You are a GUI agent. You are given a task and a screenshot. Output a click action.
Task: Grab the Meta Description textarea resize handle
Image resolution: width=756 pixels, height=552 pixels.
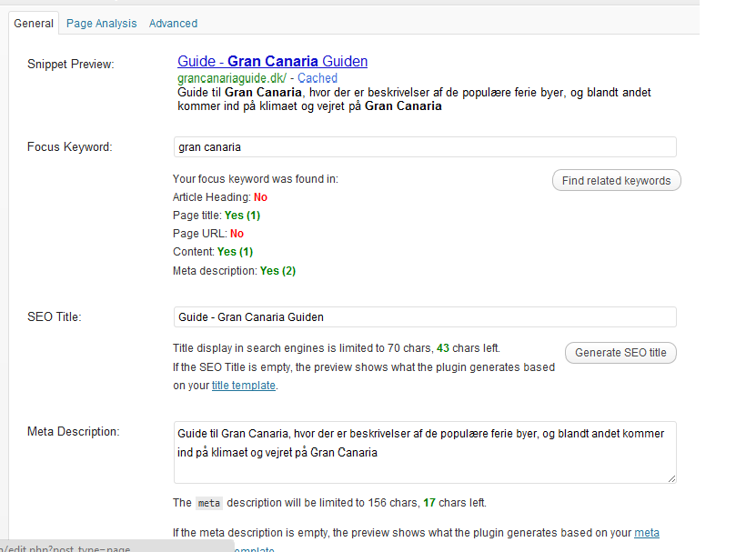click(671, 478)
